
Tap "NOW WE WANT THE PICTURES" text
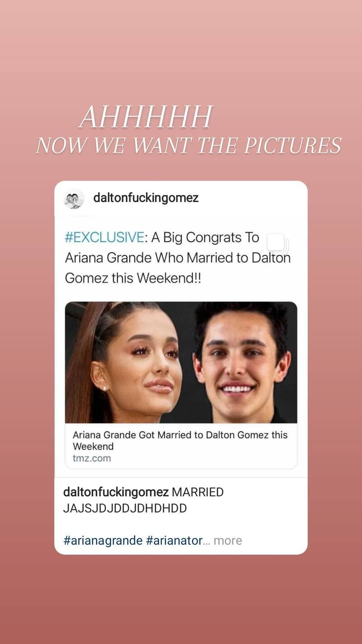(188, 145)
